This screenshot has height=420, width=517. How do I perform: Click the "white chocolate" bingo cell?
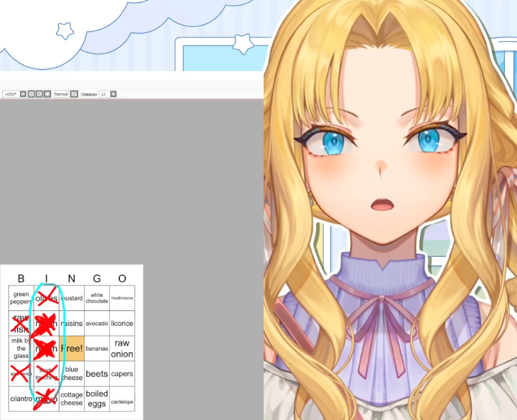[x=97, y=298]
